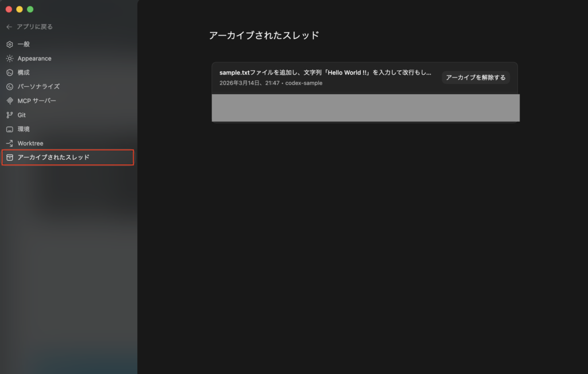Click the hexagon icon beside 構成
588x374 pixels.
[x=9, y=72]
